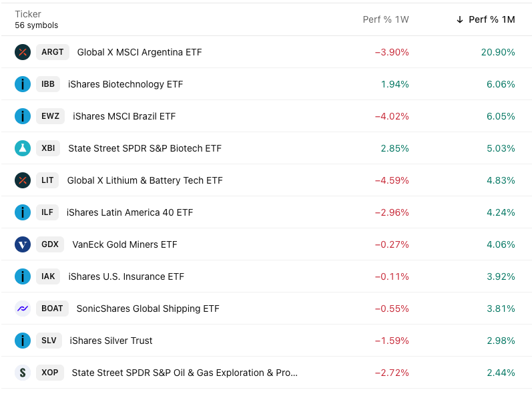Open SonicShares Global Shipping ETF
Viewport: 532px width, 394px height.
[x=148, y=309]
